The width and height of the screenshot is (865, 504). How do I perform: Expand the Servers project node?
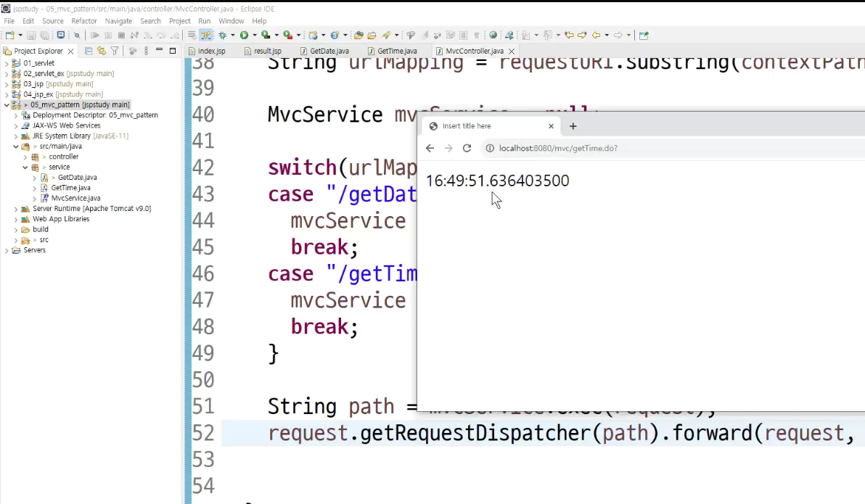[7, 250]
